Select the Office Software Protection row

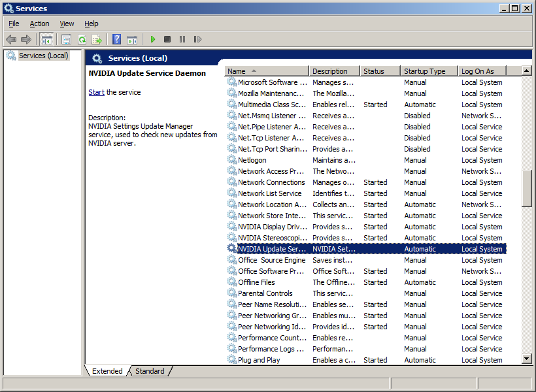tap(366, 271)
